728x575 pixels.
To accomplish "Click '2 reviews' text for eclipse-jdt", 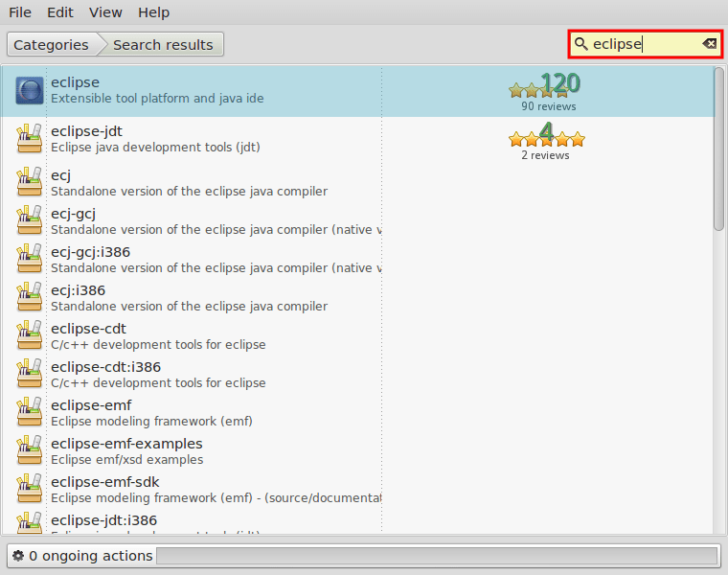I will (545, 155).
